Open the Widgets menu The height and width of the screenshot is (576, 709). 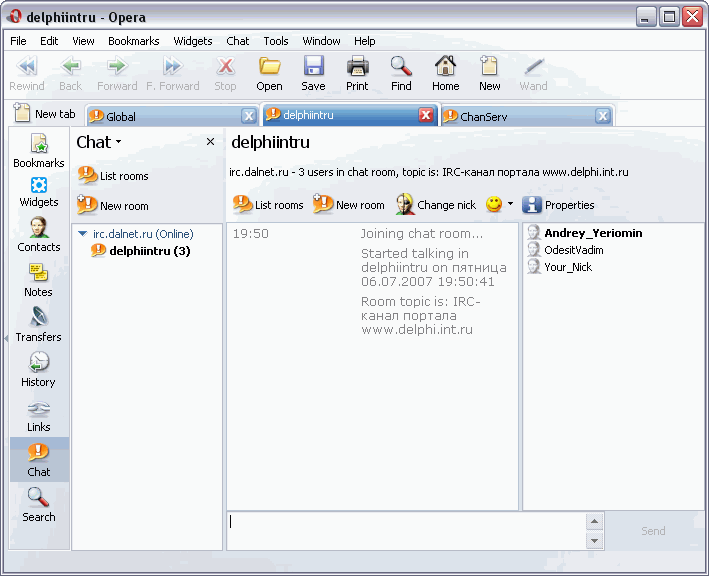pyautogui.click(x=193, y=41)
